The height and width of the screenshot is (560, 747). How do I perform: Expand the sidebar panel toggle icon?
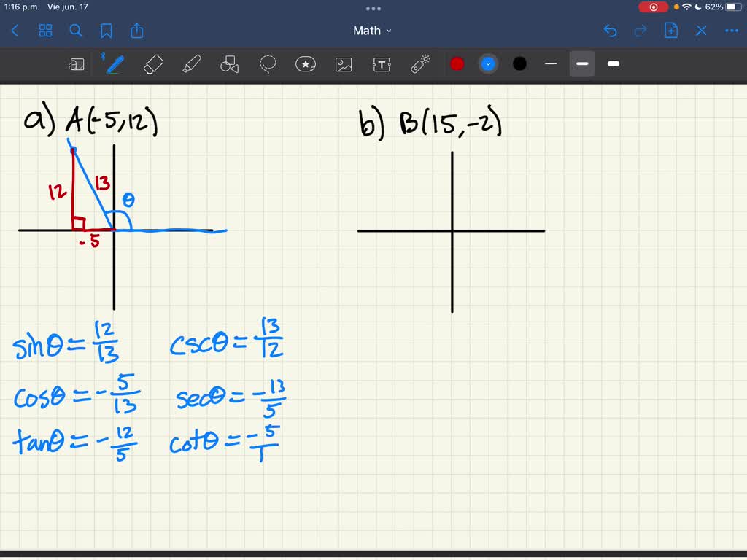(77, 64)
